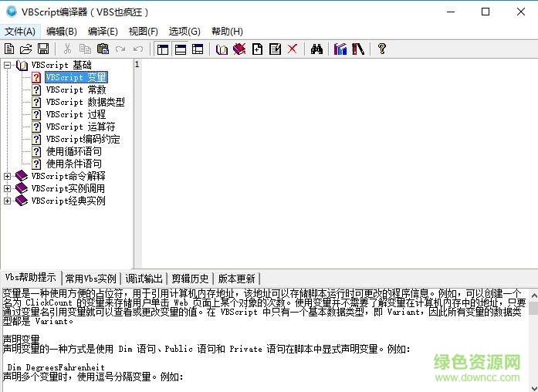This screenshot has width=538, height=392.
Task: Click the binoculars find icon
Action: click(316, 49)
